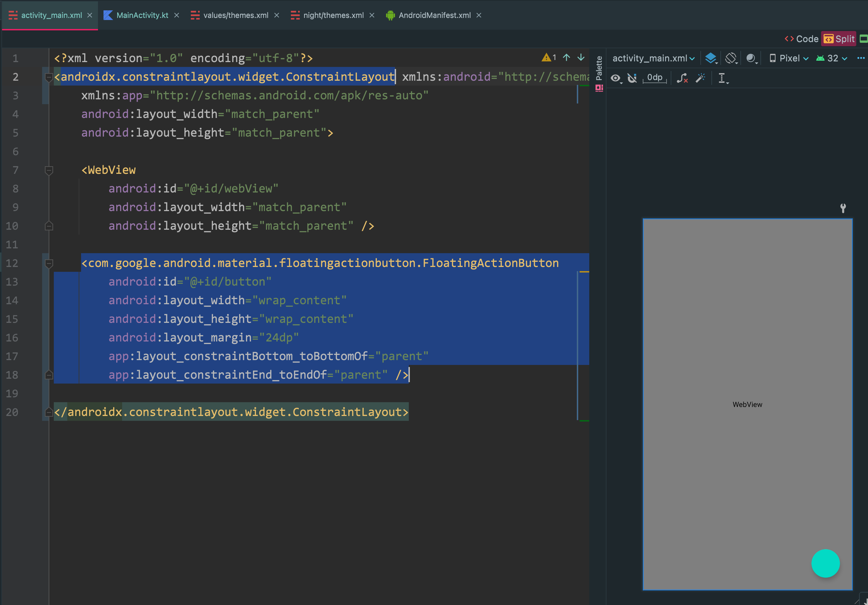The width and height of the screenshot is (868, 605).
Task: Click the Infer Constraints magic wand
Action: [701, 78]
